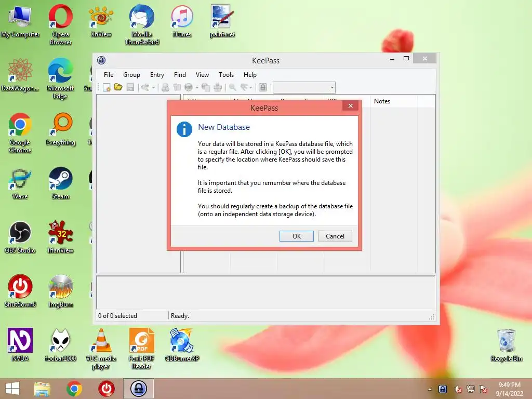Viewport: 532px width, 399px height.
Task: Open ImgBurn desktop shortcut
Action: coord(60,291)
